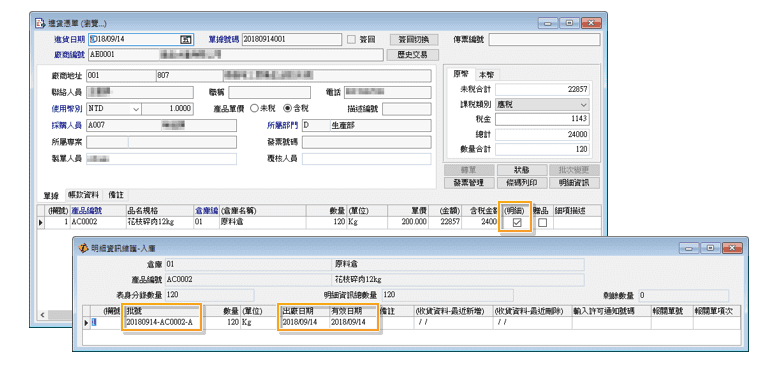Click the 條碼列印 button

(521, 183)
